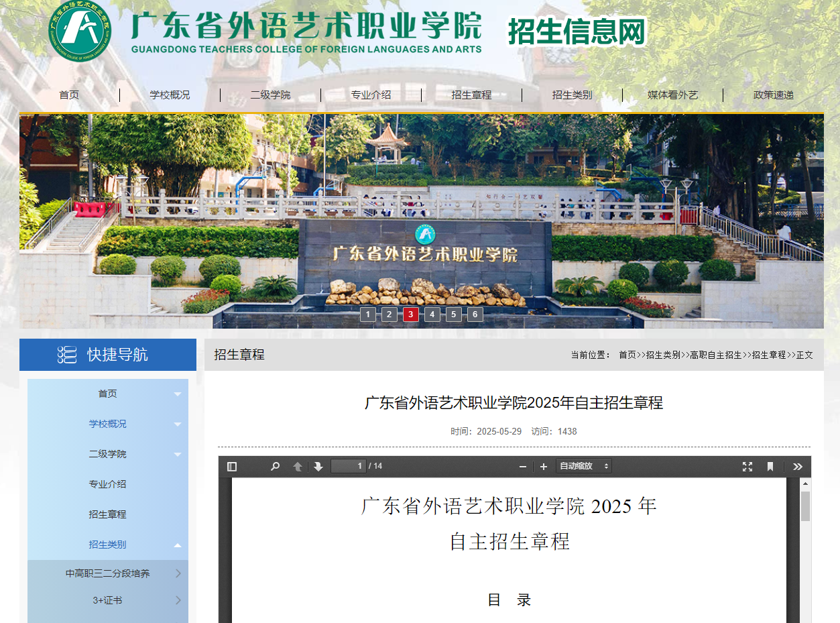Viewport: 840px width, 623px height.
Task: Expand the 学校概况 sidebar menu
Action: pos(107,424)
